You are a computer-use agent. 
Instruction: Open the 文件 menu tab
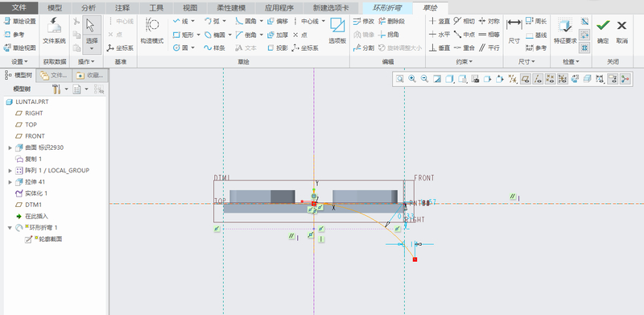(x=19, y=7)
